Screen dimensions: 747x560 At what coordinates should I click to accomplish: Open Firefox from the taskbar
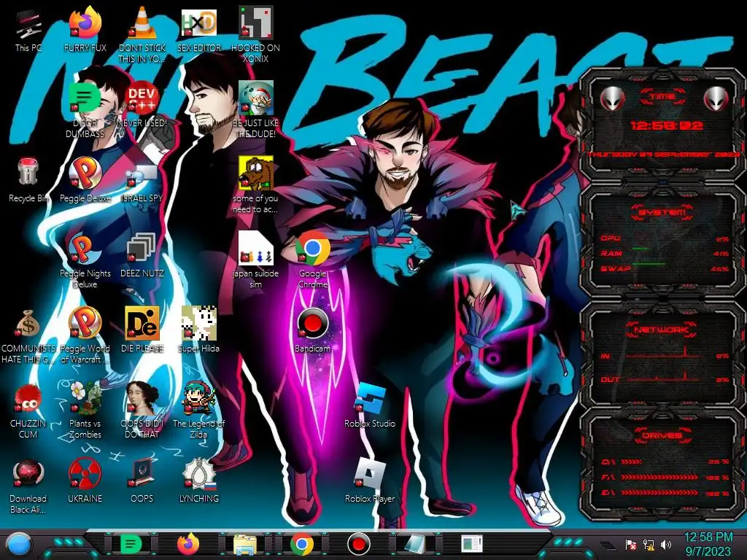pyautogui.click(x=188, y=544)
